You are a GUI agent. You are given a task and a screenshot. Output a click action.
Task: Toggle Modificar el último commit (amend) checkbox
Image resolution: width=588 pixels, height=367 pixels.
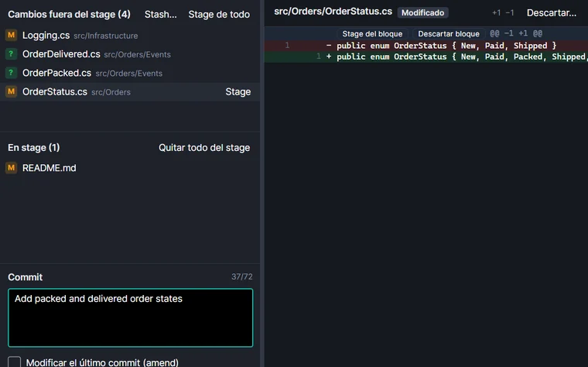coord(14,362)
